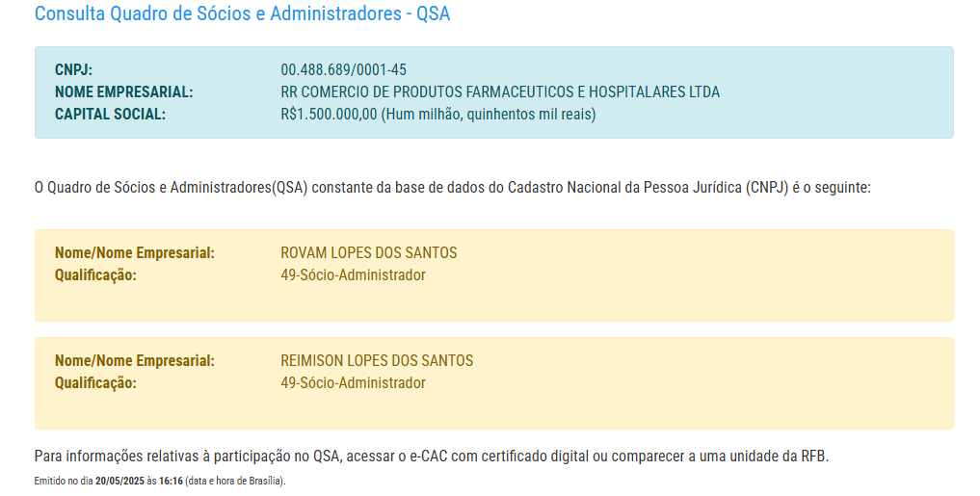
Task: Click the partner name REIMISON LOPES DOS SANTOS
Action: pos(377,361)
